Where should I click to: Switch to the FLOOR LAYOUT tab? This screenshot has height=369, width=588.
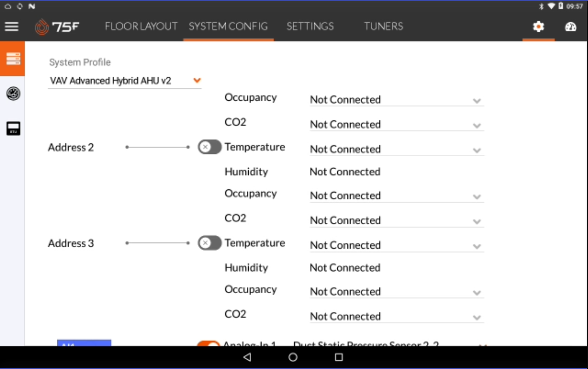pos(141,27)
